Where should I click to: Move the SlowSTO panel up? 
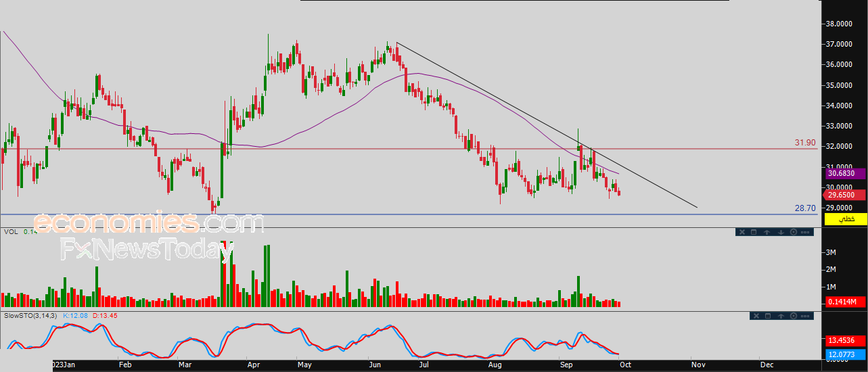[x=780, y=316]
